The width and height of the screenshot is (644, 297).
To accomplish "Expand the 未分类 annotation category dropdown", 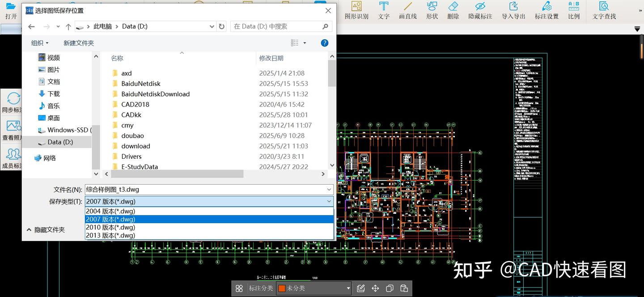I will click(348, 289).
